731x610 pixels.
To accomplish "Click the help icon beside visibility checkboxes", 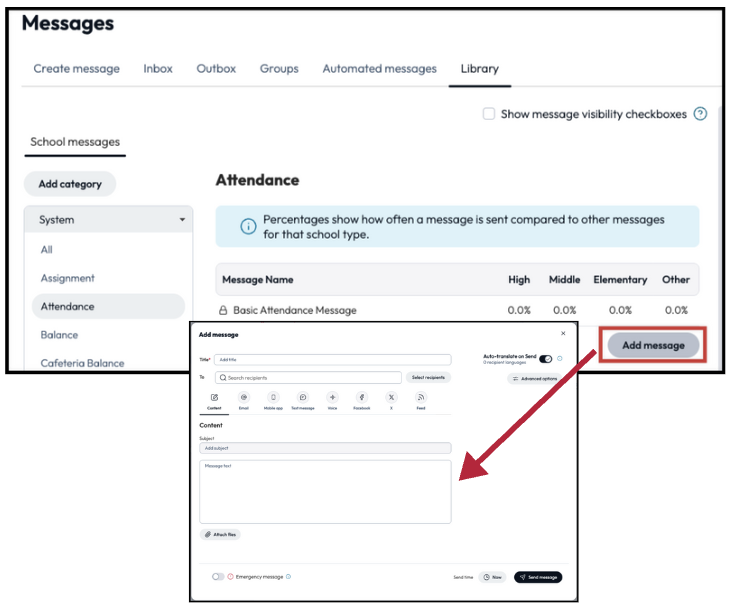I will pyautogui.click(x=700, y=114).
